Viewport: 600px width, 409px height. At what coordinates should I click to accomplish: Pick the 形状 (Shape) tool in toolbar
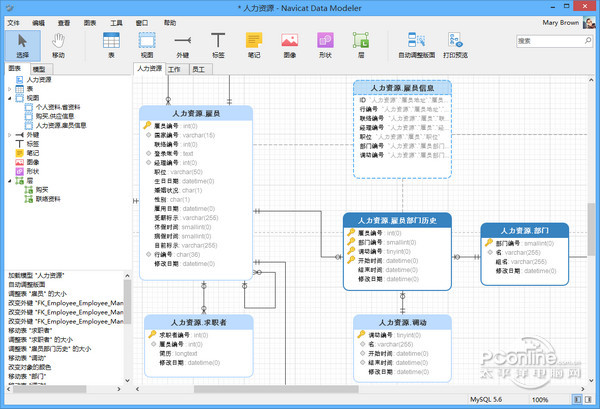325,46
